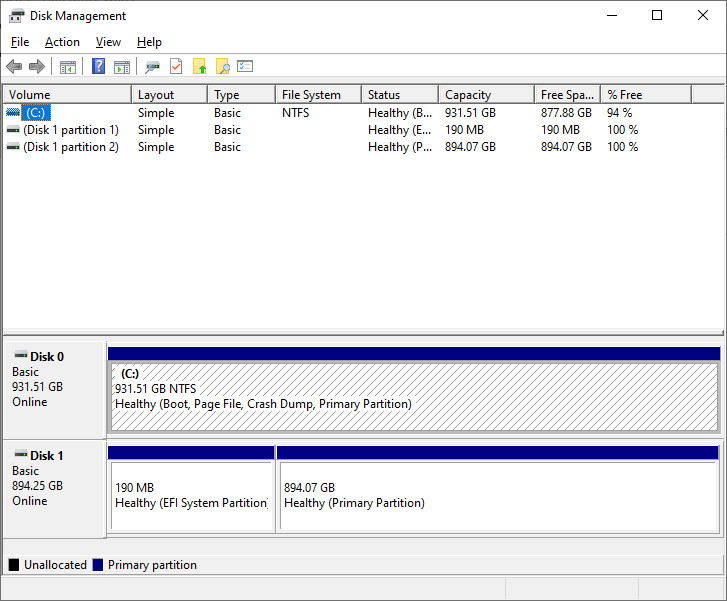Click the C: volume drive icon
727x601 pixels.
pyautogui.click(x=13, y=113)
